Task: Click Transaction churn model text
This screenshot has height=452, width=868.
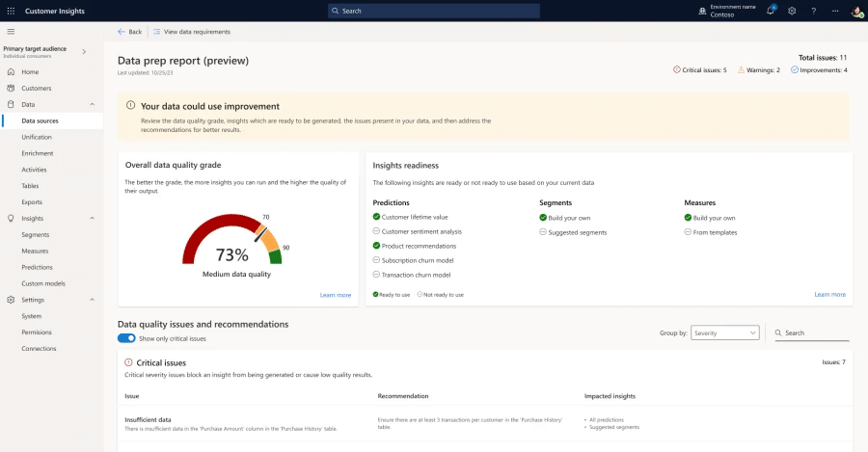Action: point(416,275)
